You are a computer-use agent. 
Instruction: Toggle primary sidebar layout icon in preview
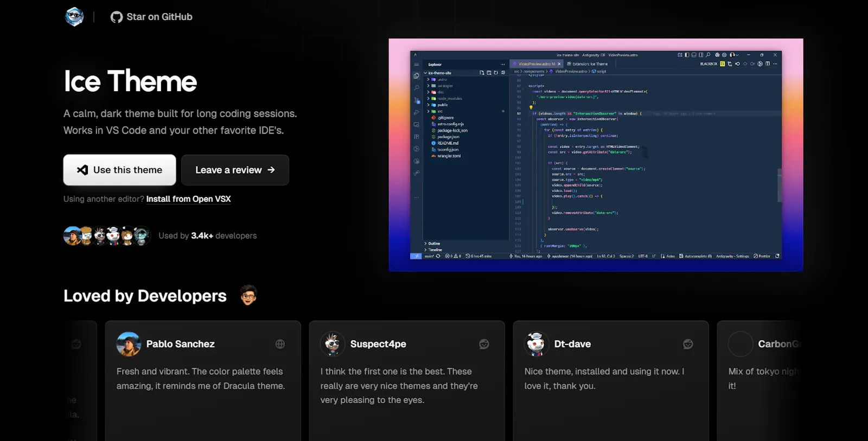[687, 55]
